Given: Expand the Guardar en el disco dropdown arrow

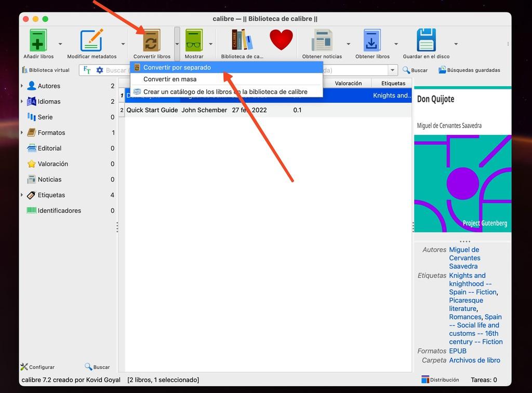Looking at the screenshot, I should [x=456, y=44].
